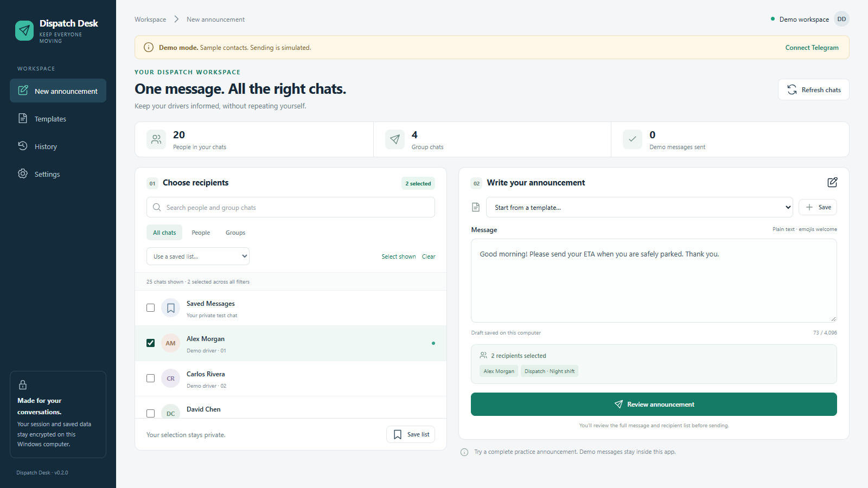Click the Dispatch · Night shift recipient chip
Image resolution: width=868 pixels, height=488 pixels.
(549, 371)
